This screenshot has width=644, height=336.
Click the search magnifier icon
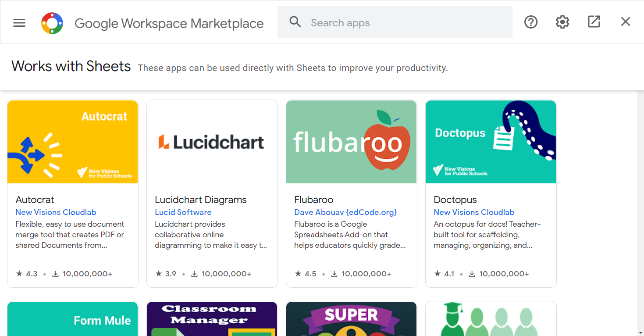click(x=295, y=22)
